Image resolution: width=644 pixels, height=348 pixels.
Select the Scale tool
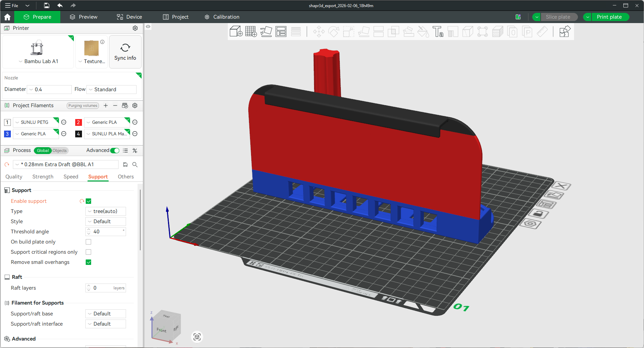pos(349,32)
